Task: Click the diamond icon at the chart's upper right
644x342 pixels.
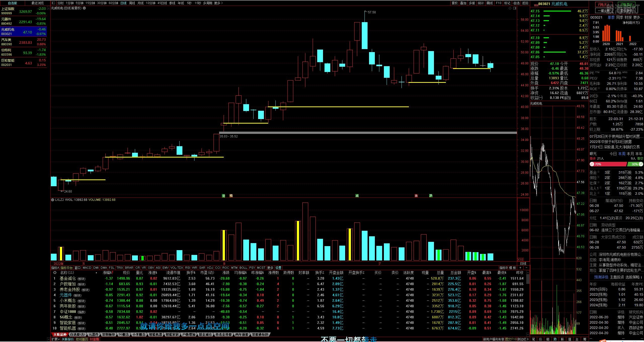Action: pyautogui.click(x=510, y=8)
